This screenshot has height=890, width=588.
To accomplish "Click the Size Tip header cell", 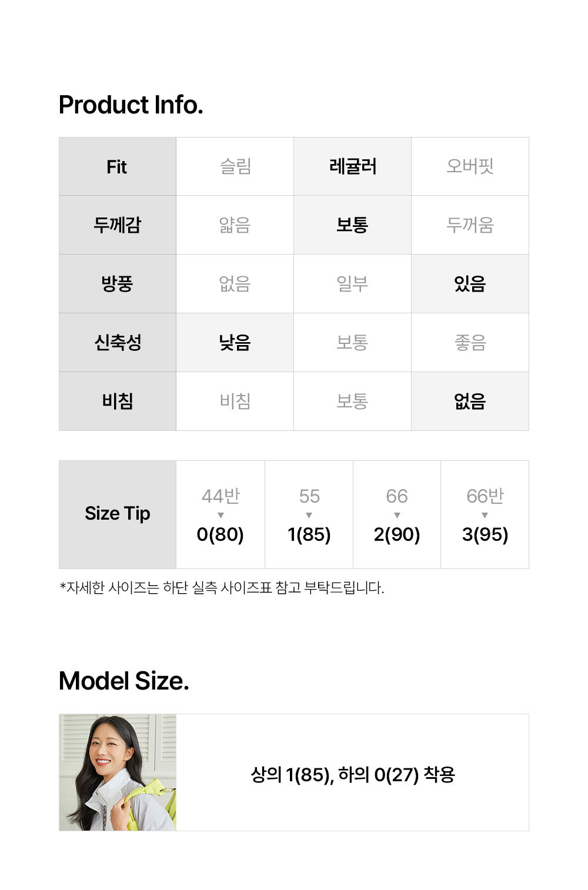I will point(118,514).
